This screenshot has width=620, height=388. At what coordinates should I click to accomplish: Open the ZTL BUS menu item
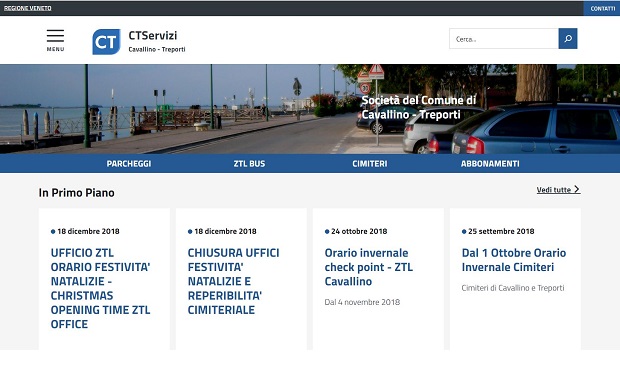point(249,163)
